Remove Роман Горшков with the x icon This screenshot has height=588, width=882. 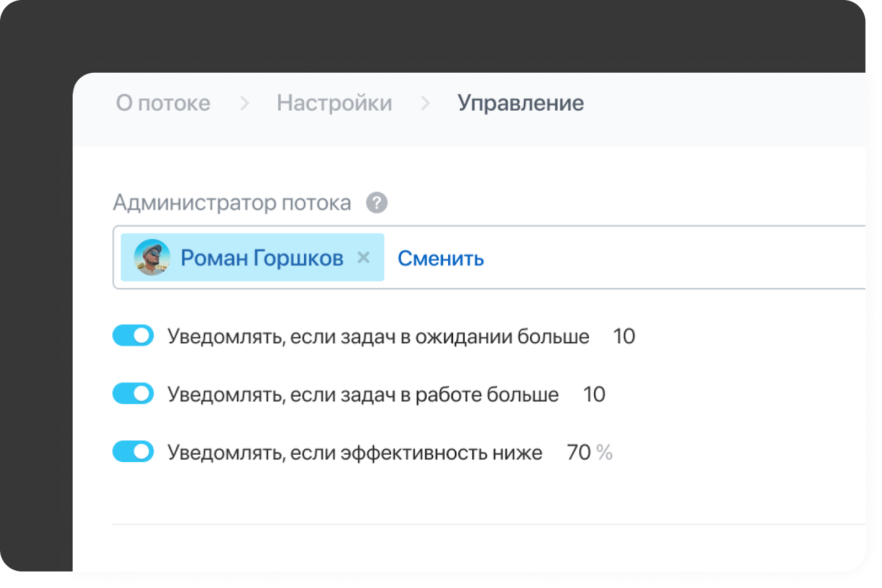tap(363, 257)
